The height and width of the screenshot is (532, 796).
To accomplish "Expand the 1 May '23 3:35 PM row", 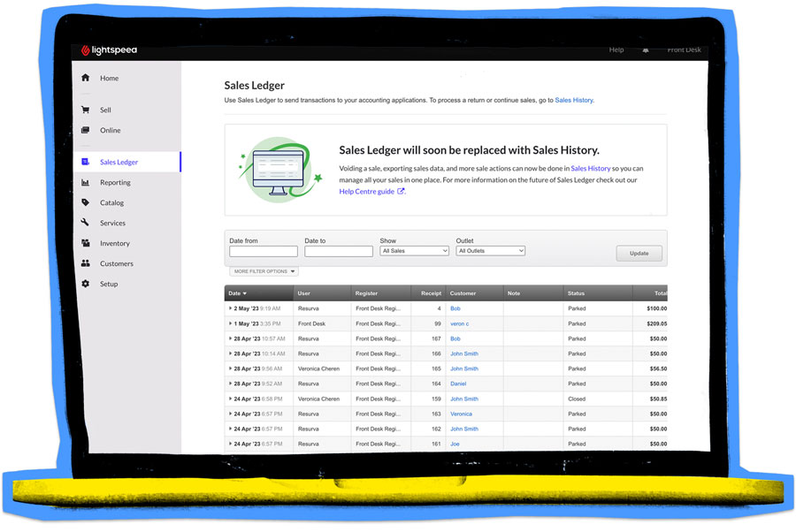I will coord(230,323).
